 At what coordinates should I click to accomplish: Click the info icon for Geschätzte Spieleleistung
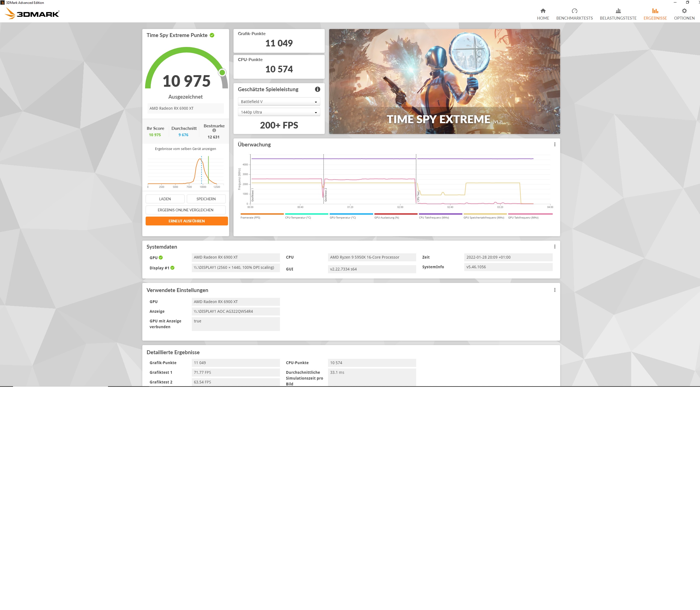317,89
